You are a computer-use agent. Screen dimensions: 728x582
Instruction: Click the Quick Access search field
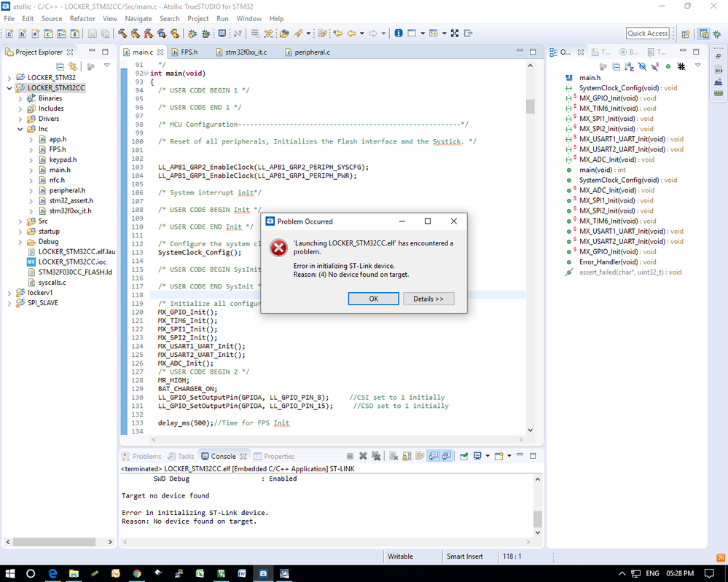tap(648, 34)
